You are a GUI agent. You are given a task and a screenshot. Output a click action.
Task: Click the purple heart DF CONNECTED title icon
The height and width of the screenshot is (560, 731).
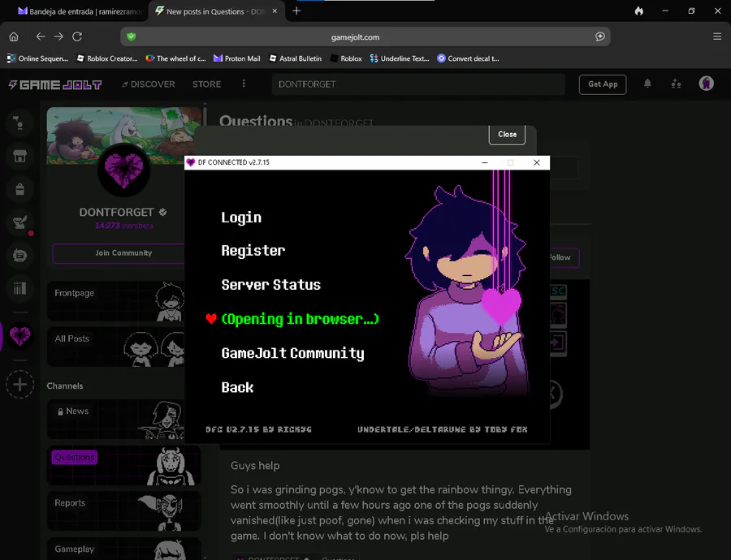[x=191, y=162]
